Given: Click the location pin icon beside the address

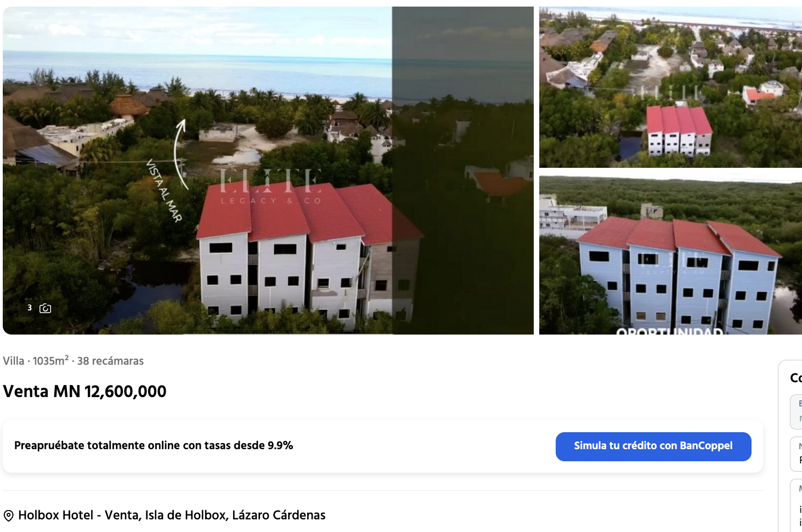Looking at the screenshot, I should (x=8, y=516).
